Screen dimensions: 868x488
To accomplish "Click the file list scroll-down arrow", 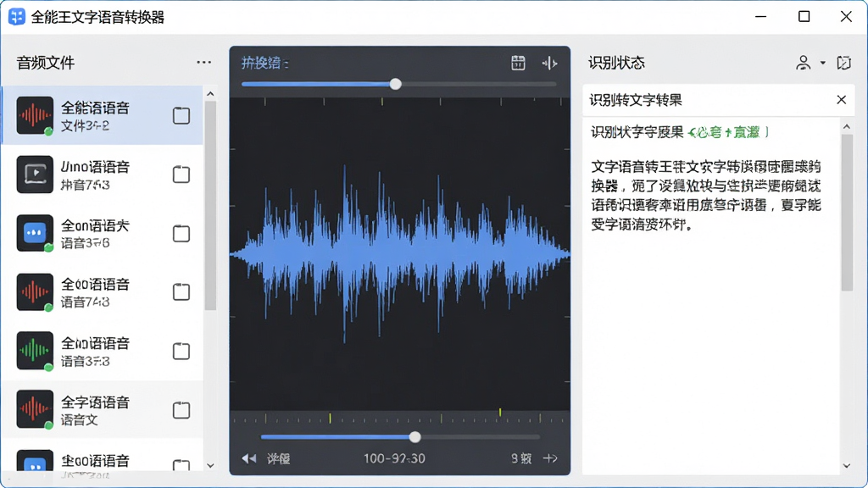I will [210, 465].
